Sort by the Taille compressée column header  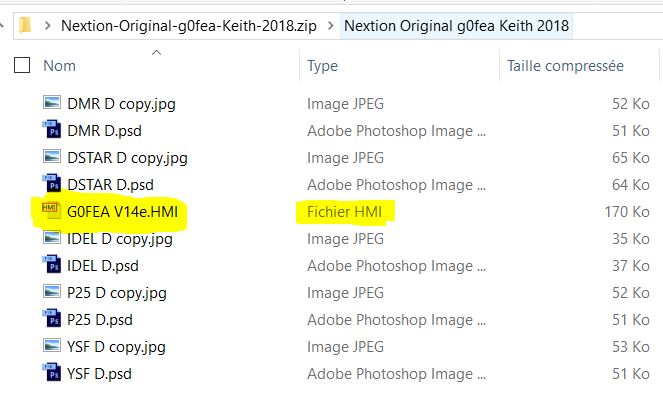point(565,66)
